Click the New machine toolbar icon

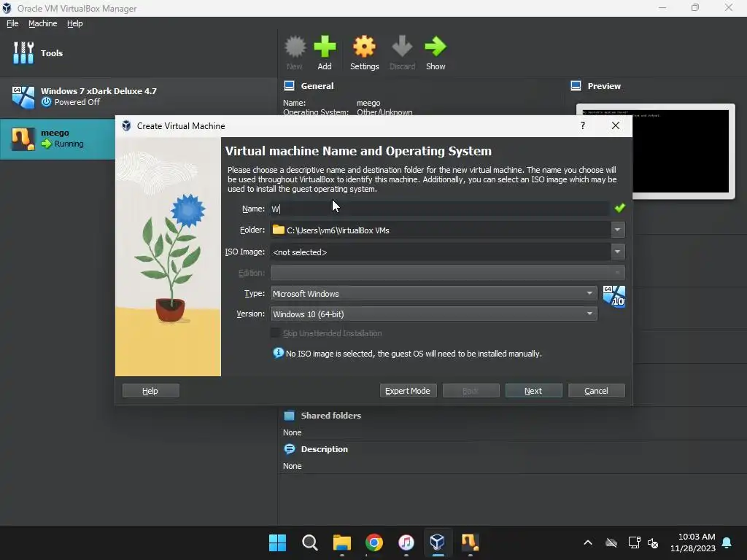click(x=295, y=47)
